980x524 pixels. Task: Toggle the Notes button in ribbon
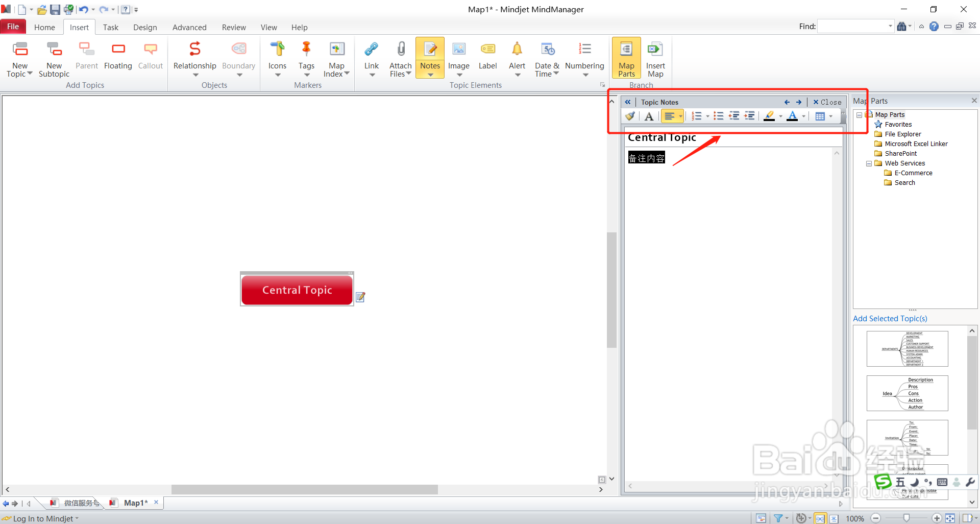click(430, 58)
